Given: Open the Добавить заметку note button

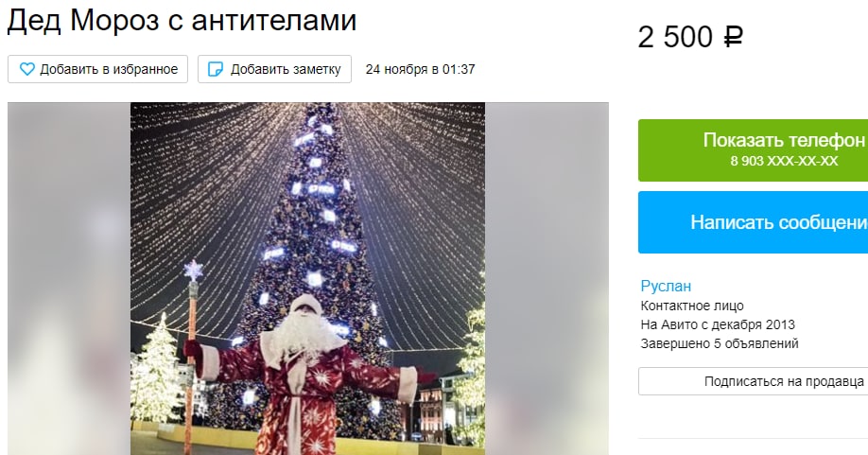Looking at the screenshot, I should click(x=274, y=69).
